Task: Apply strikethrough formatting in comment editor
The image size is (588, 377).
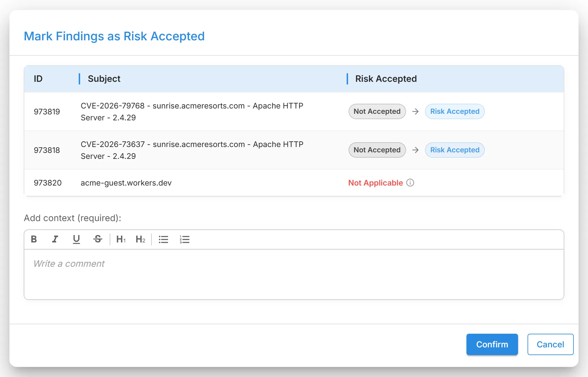Action: 98,239
